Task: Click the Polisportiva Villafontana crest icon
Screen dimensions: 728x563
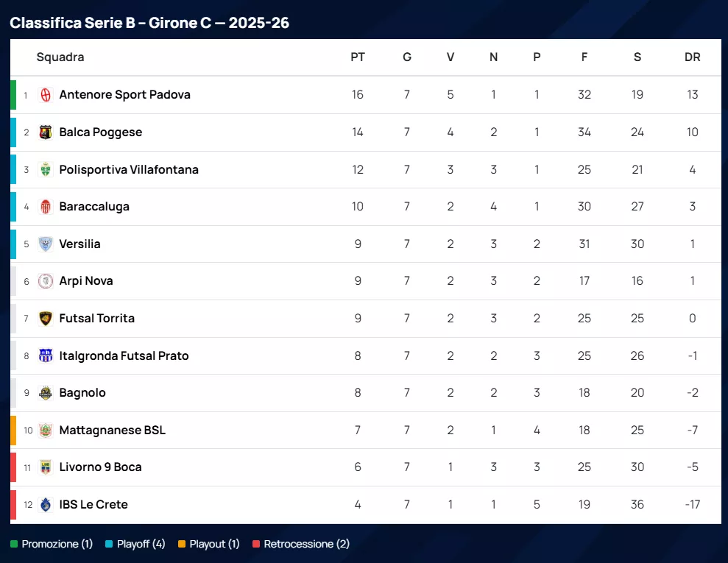Action: click(46, 170)
